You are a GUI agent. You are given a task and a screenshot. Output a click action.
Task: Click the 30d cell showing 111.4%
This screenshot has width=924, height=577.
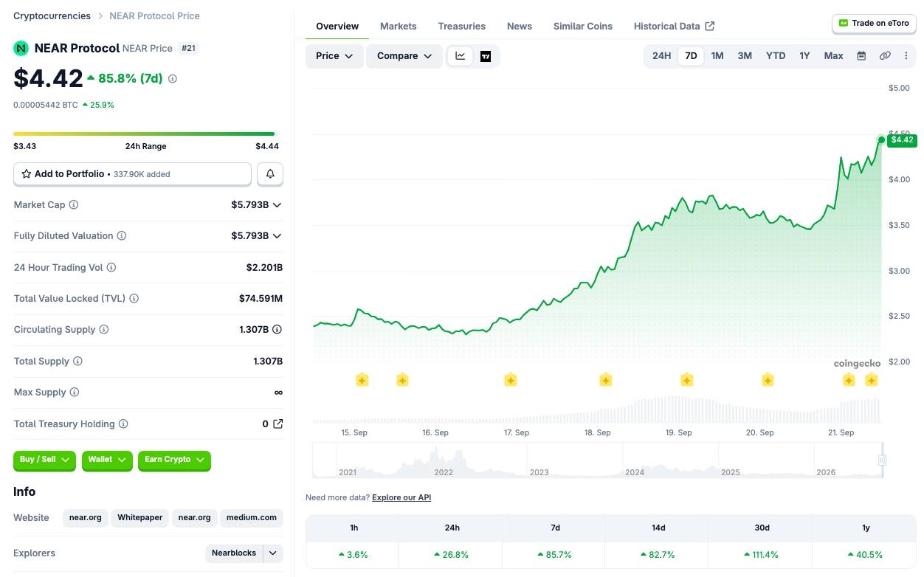click(762, 554)
